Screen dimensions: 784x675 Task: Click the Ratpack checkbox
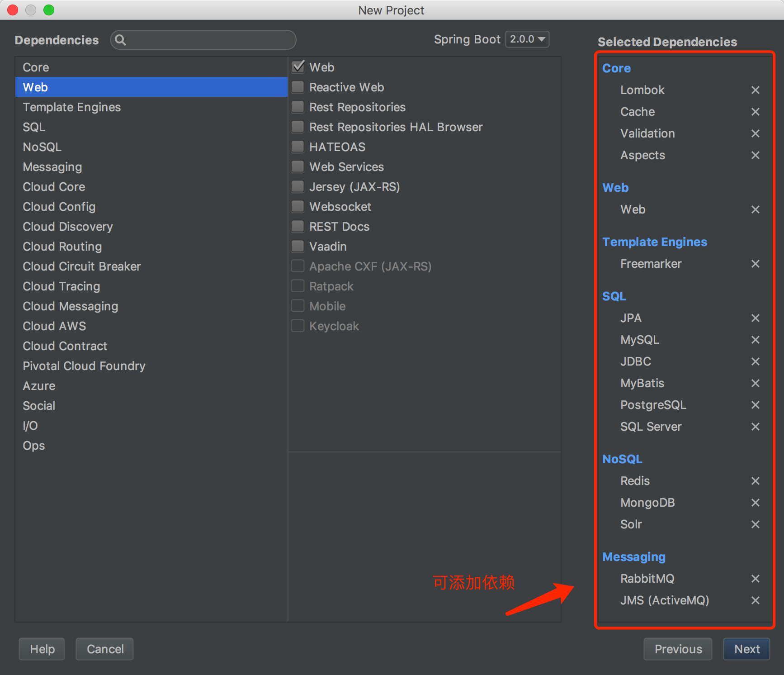click(298, 286)
